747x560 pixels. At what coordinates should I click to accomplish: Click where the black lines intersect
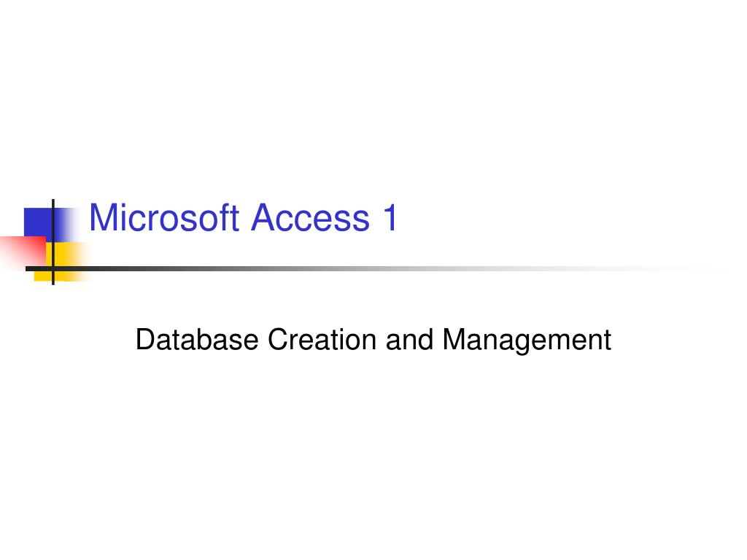click(53, 269)
